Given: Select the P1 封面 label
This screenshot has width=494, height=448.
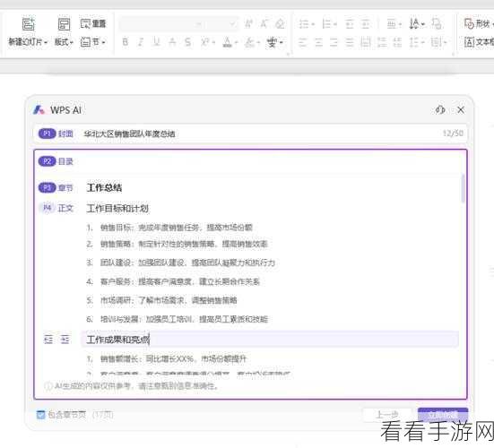Looking at the screenshot, I should tap(56, 134).
